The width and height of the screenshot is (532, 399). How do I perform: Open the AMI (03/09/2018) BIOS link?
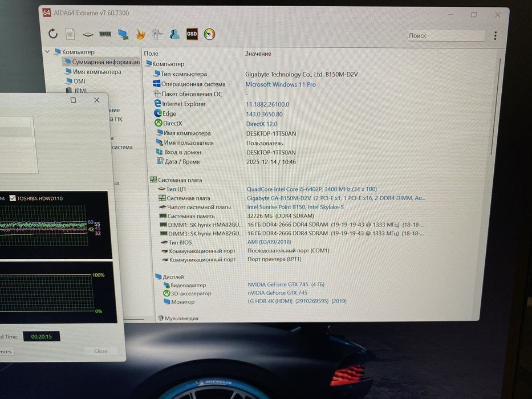pyautogui.click(x=269, y=242)
